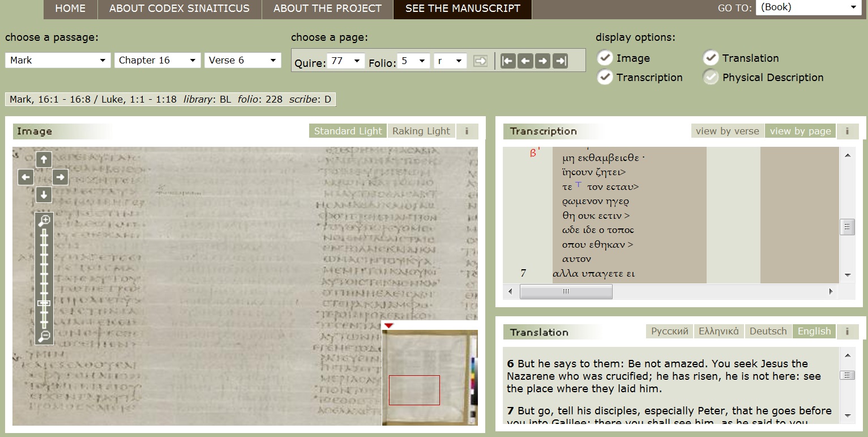Click transcription line 'ωδε ιδε ο τοποc'

click(598, 230)
